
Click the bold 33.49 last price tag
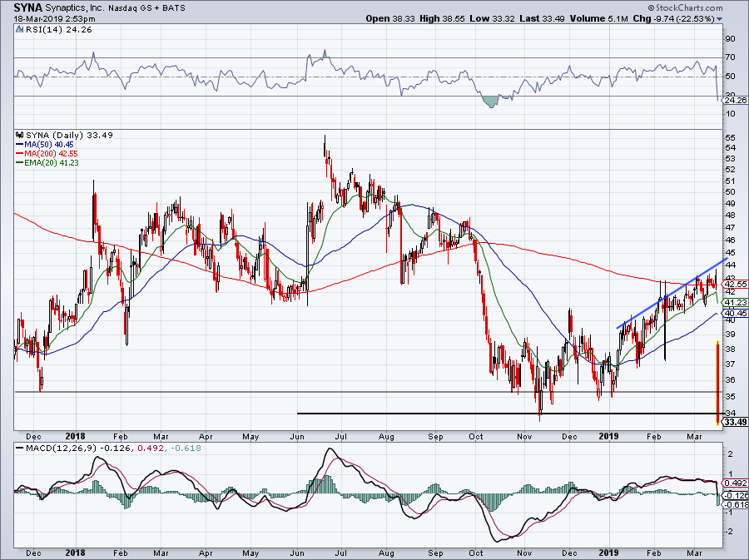pyautogui.click(x=735, y=422)
